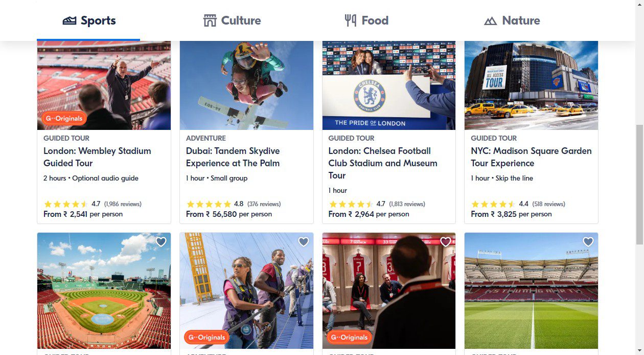Add the Stuttgart stadium card to wishlist
The width and height of the screenshot is (644, 355).
588,242
